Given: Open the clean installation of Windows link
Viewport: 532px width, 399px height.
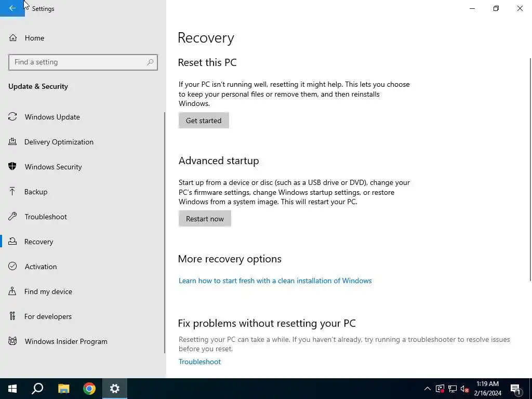Looking at the screenshot, I should coord(275,281).
